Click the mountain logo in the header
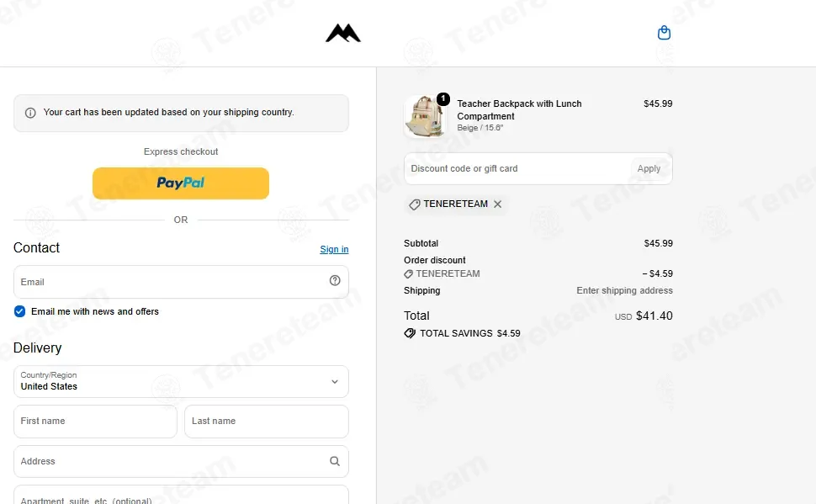816x504 pixels. tap(343, 33)
